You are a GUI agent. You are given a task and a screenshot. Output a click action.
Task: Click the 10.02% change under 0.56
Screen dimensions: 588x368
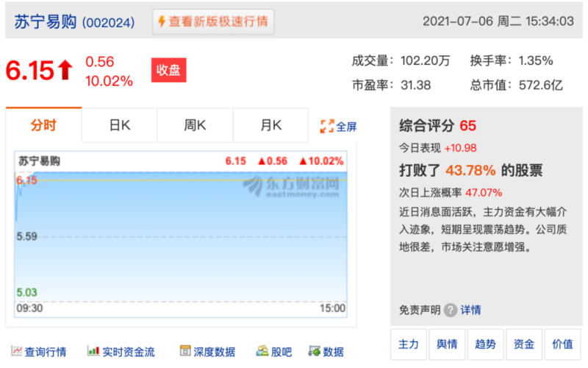pos(109,81)
